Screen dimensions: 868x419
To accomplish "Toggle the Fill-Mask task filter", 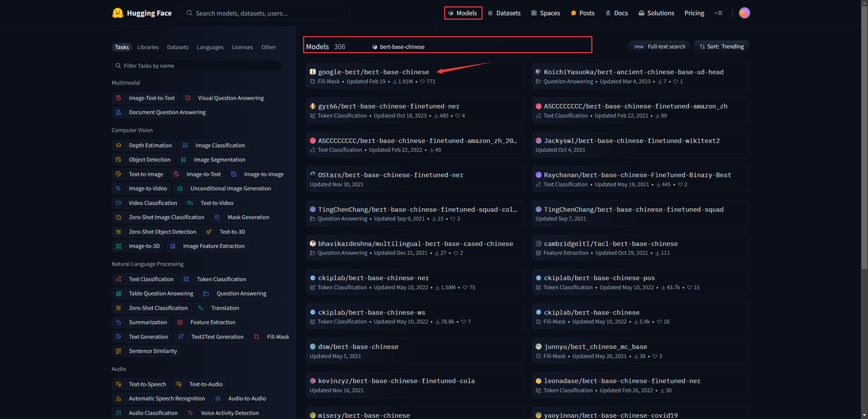I will pyautogui.click(x=272, y=337).
